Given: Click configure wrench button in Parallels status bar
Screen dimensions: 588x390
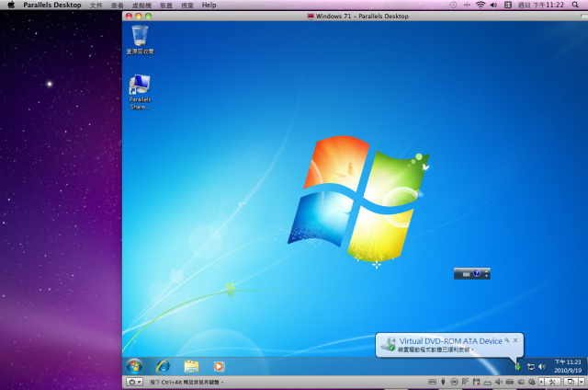Looking at the screenshot, I should (x=552, y=382).
